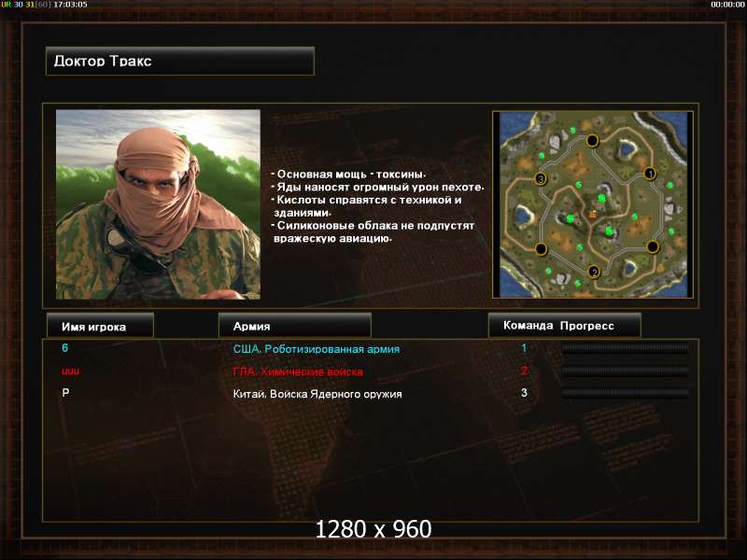
Task: Select the ГЛА Химические войска entry
Action: pos(298,371)
